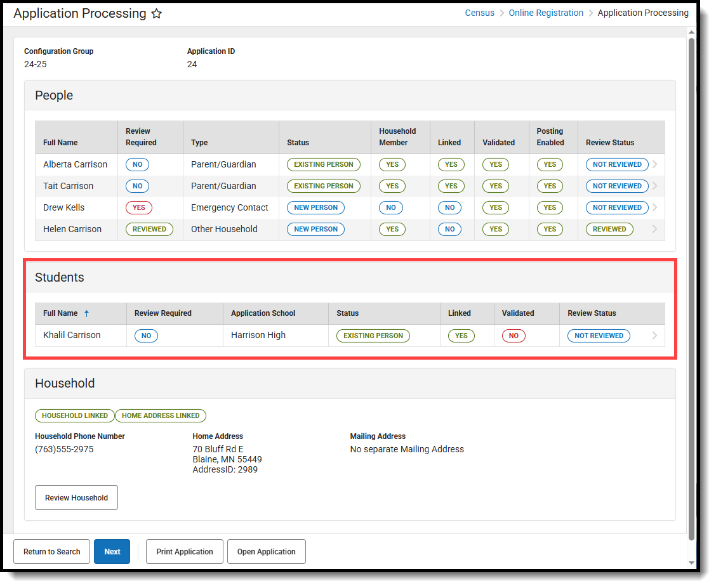Expand Khalil Carrison student row chevron
Viewport: 716px width, 588px height.
click(655, 336)
